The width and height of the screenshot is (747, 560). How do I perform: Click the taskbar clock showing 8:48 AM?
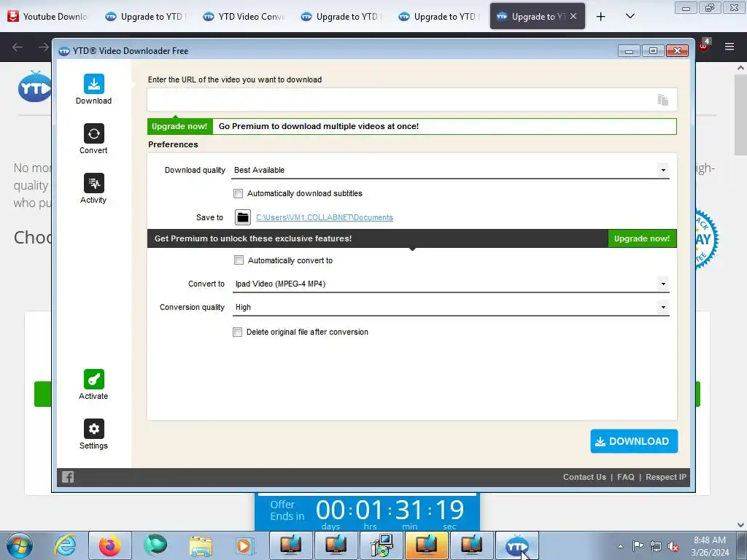click(x=710, y=546)
